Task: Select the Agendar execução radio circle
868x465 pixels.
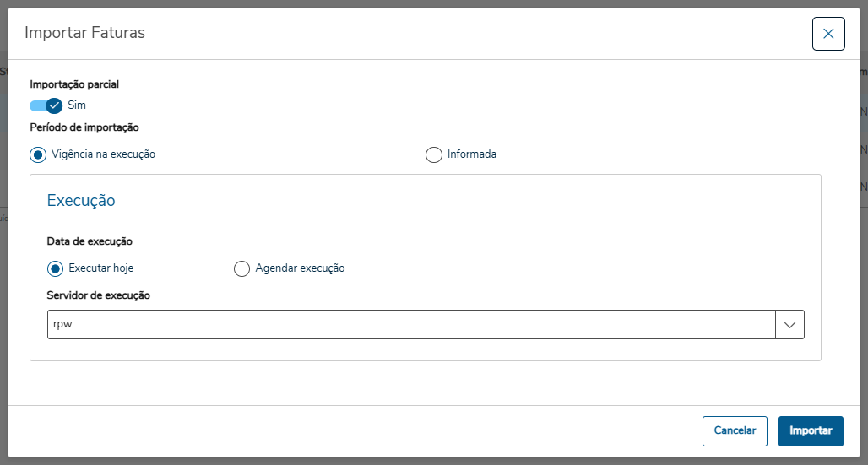Action: click(241, 268)
